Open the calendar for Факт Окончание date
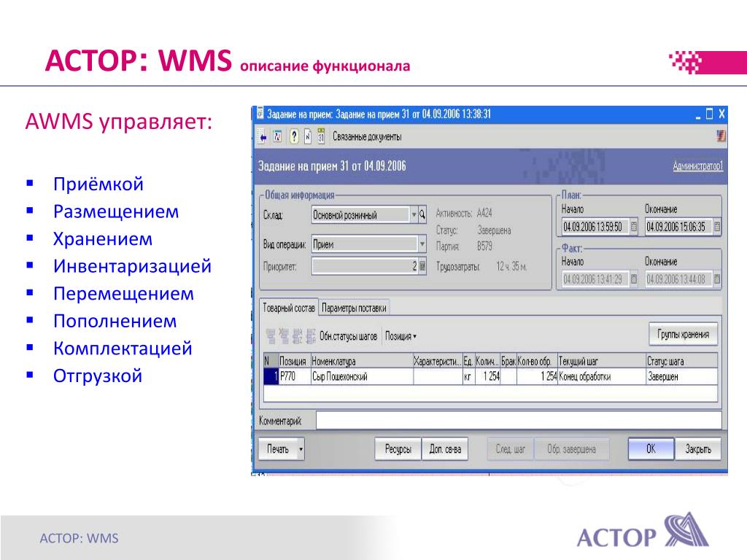 (717, 279)
